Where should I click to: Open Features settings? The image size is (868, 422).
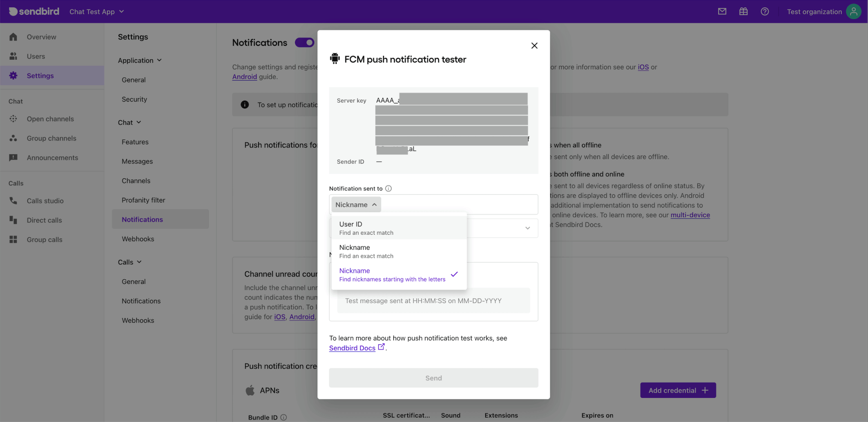click(135, 142)
